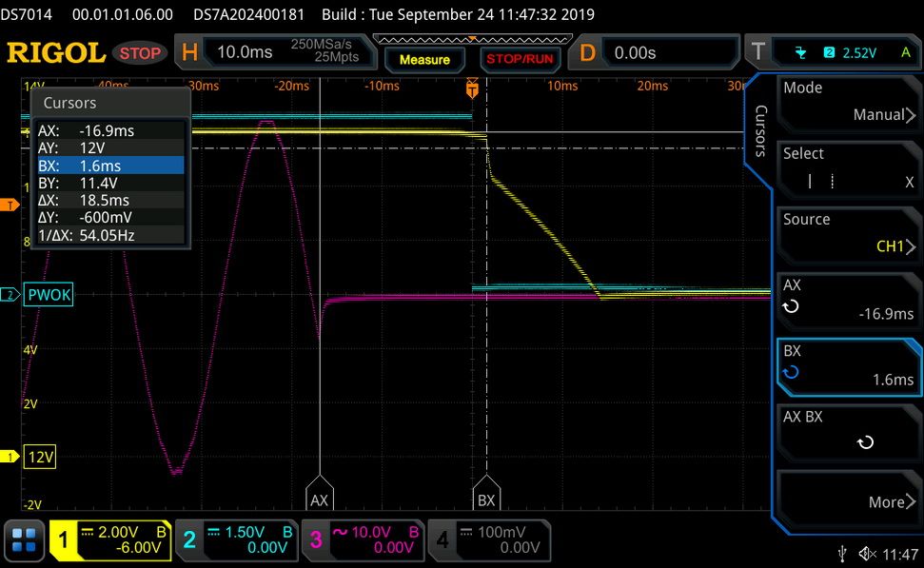The height and width of the screenshot is (568, 924).
Task: Click the AX: -16.9ms readout row
Action: point(110,130)
